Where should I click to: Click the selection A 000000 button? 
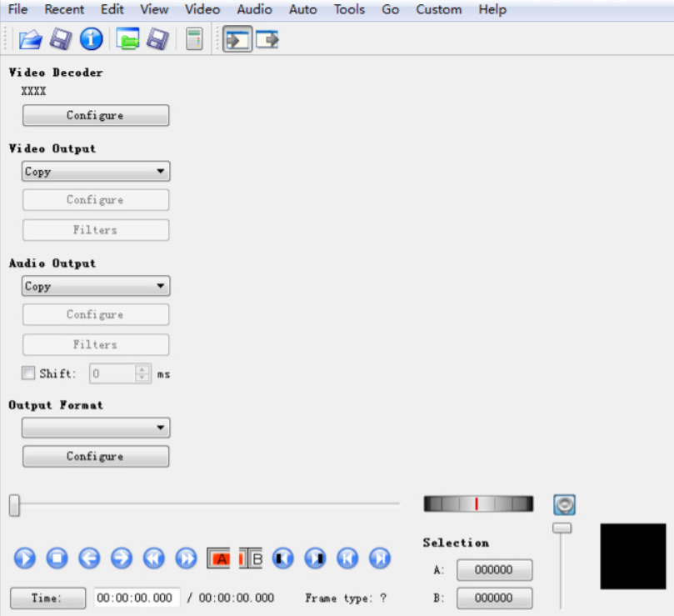coord(494,569)
